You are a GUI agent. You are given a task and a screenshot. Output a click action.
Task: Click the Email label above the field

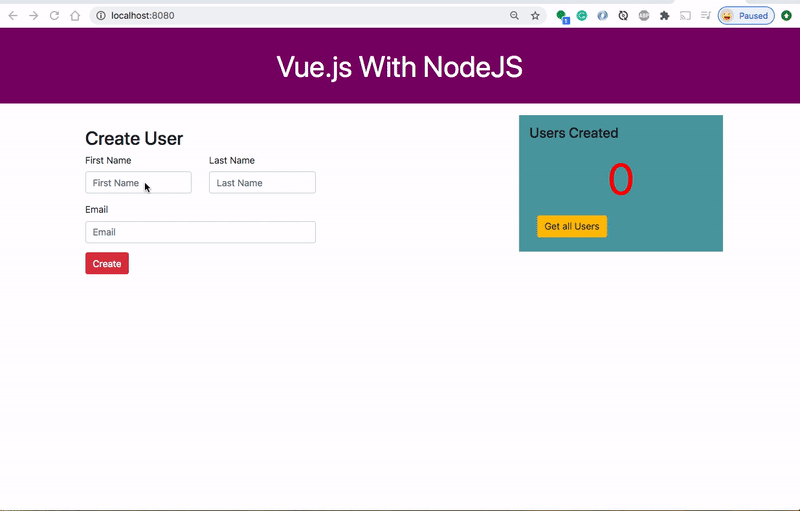coord(96,210)
